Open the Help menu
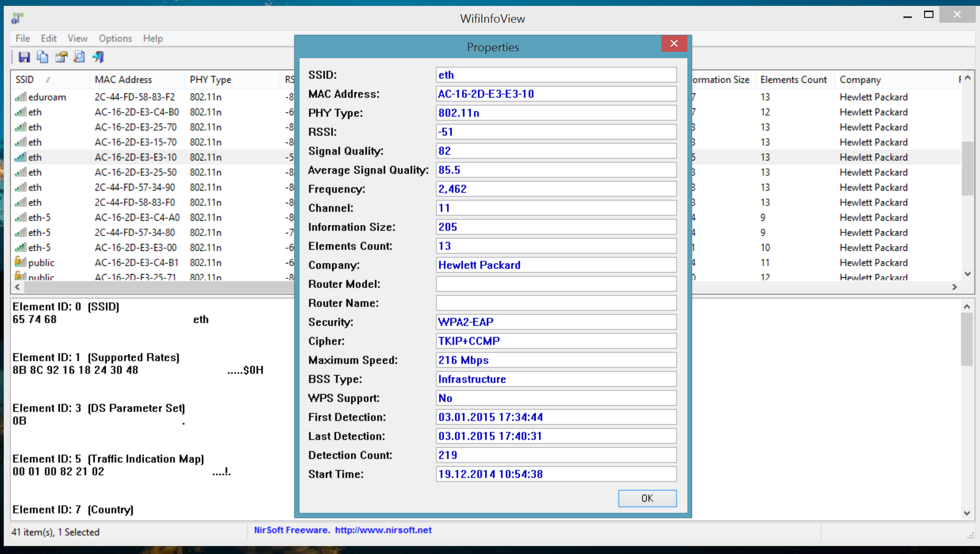 153,39
